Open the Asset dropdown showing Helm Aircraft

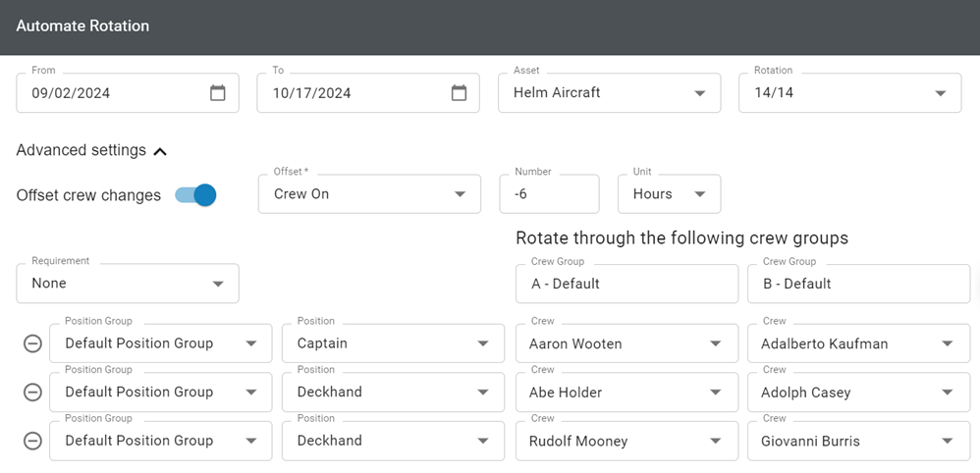(x=610, y=93)
